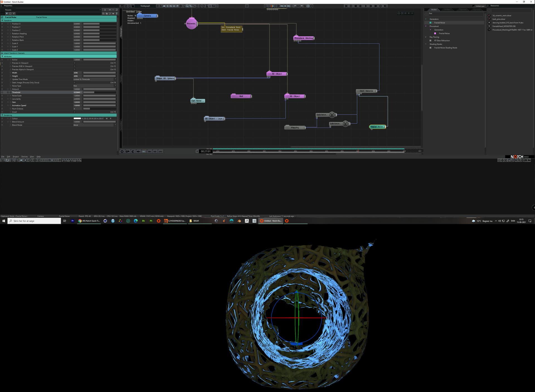The height and width of the screenshot is (392, 535).
Task: Open the Help menu
Action: click(39, 157)
